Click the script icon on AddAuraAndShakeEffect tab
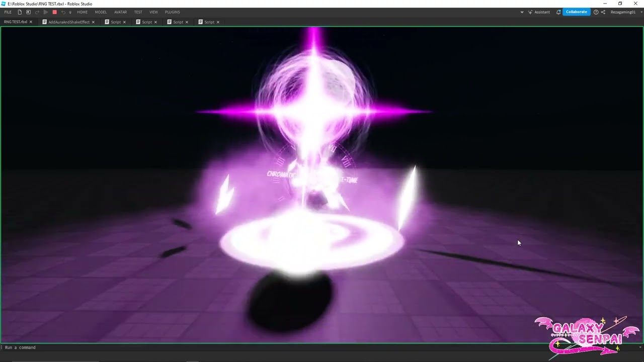644x362 pixels. tap(45, 22)
